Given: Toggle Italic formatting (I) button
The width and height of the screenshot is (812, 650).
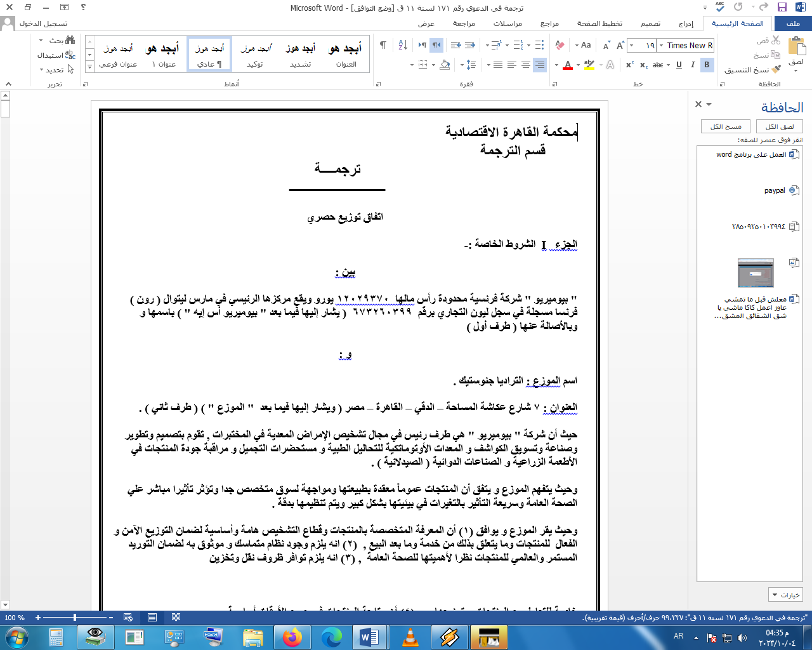Looking at the screenshot, I should coord(693,65).
